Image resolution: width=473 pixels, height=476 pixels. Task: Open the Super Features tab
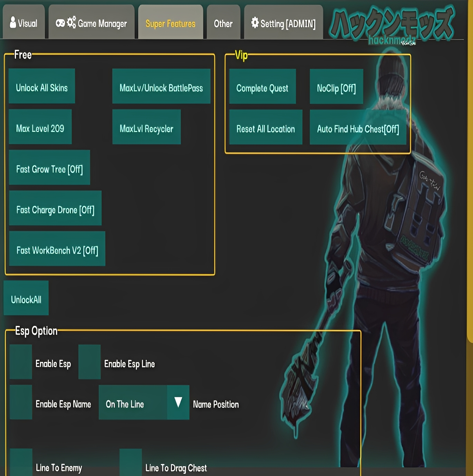170,24
